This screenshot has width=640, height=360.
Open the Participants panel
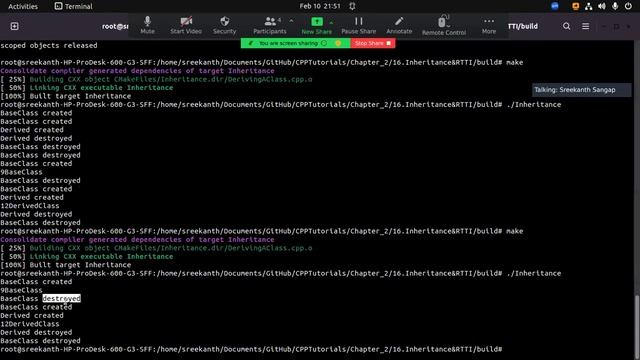click(269, 25)
